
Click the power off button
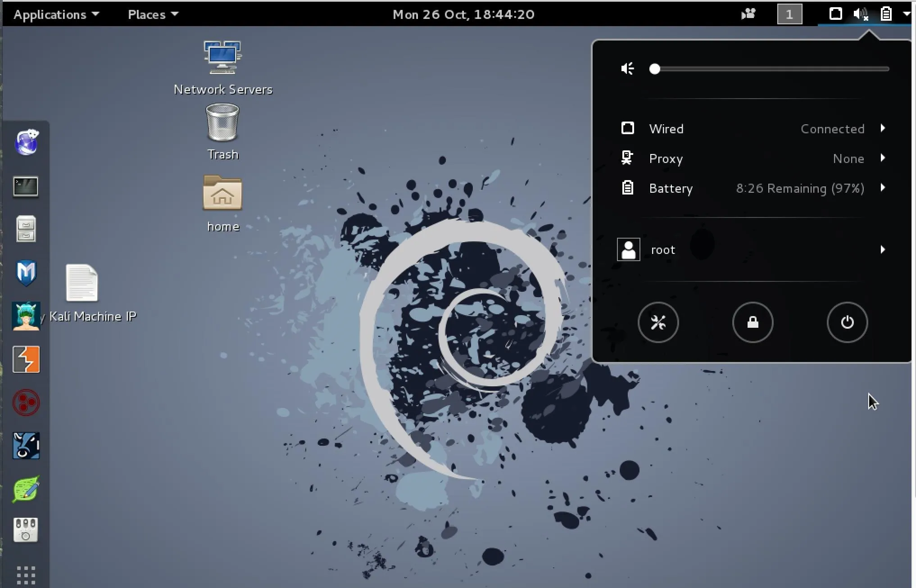click(x=847, y=322)
